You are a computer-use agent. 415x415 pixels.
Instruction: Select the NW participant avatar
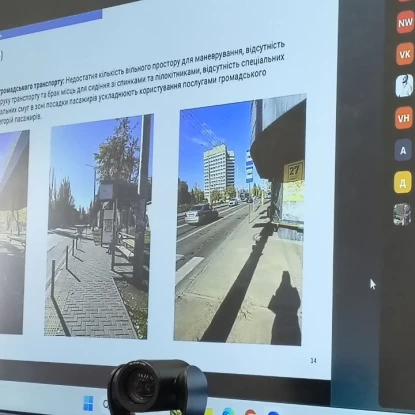pos(405,22)
